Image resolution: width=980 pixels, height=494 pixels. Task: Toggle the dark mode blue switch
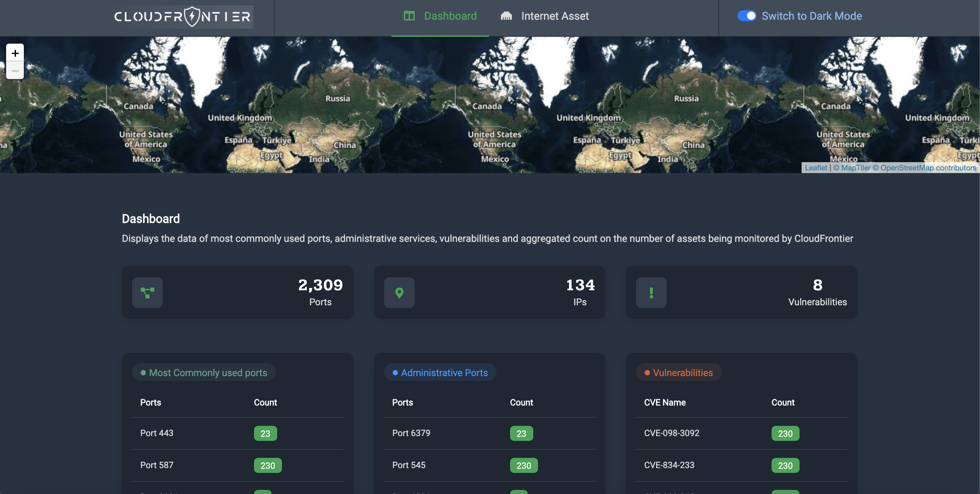pyautogui.click(x=746, y=16)
